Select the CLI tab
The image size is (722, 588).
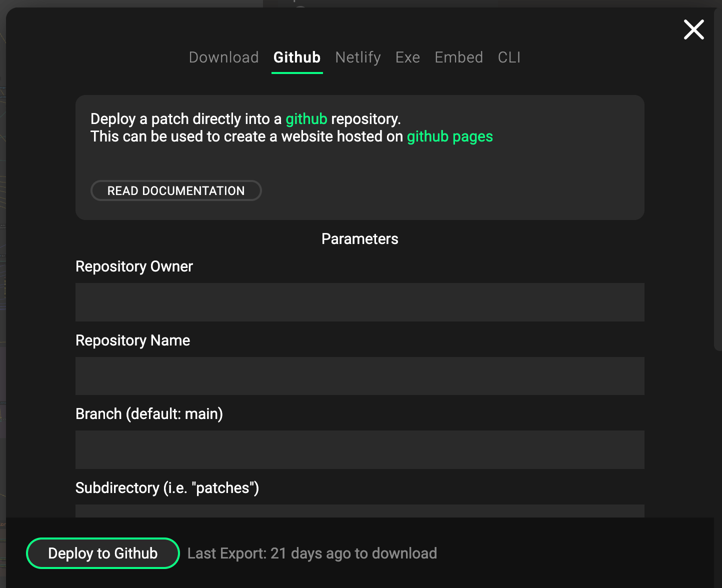(509, 57)
